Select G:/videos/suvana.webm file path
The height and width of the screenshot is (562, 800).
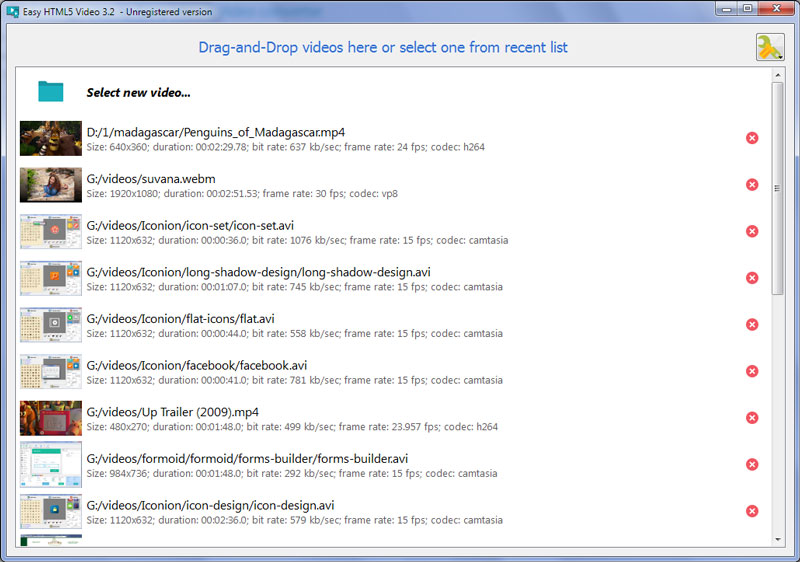click(x=151, y=179)
